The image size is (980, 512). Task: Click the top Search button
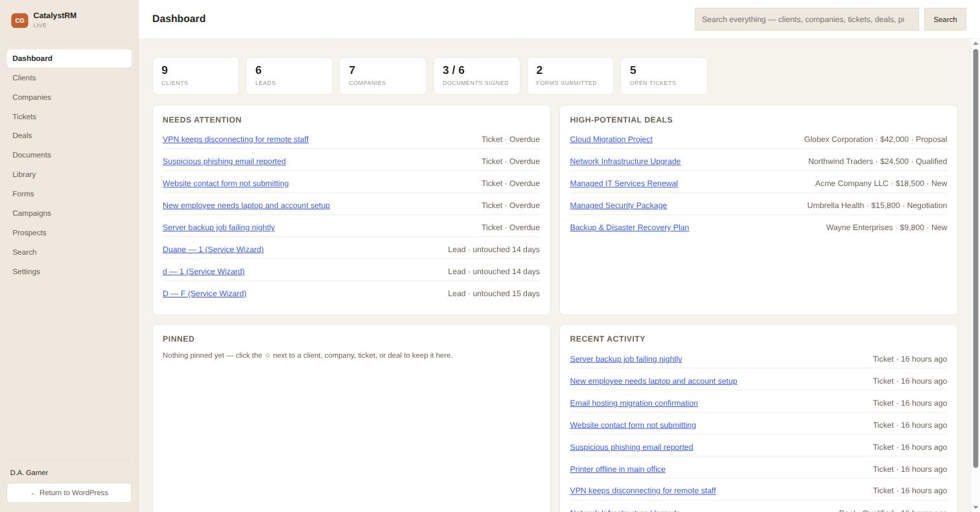click(x=945, y=19)
